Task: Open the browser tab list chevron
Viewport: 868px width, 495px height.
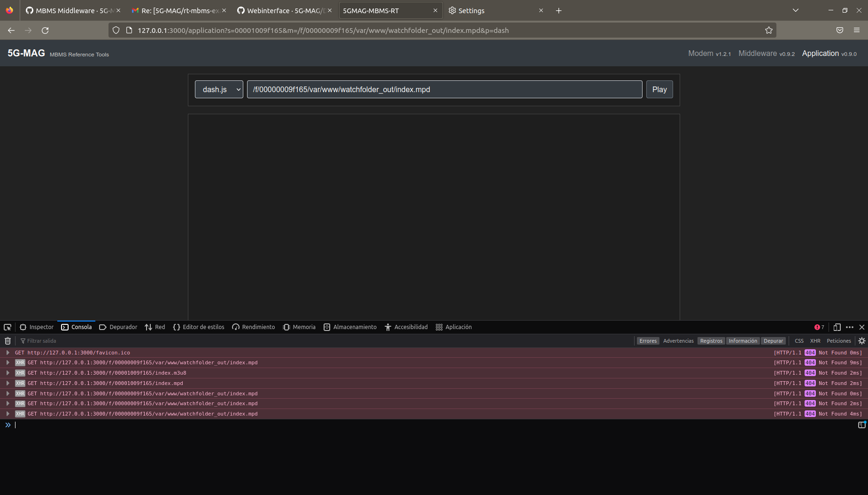Action: point(796,10)
